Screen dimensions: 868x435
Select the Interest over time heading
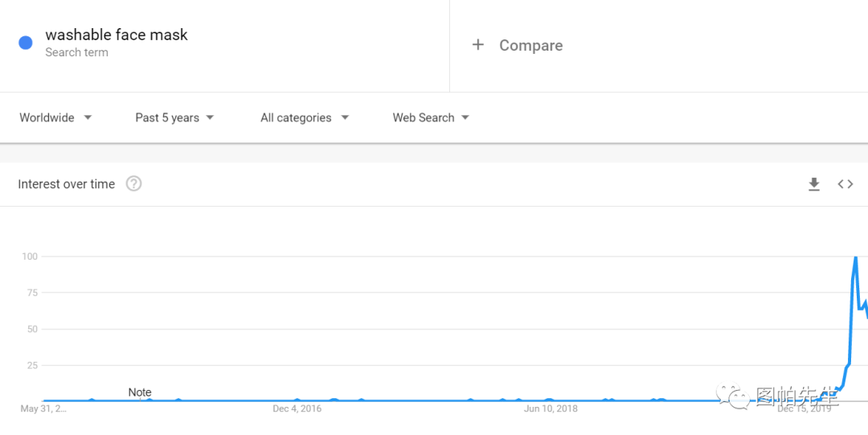click(x=67, y=184)
